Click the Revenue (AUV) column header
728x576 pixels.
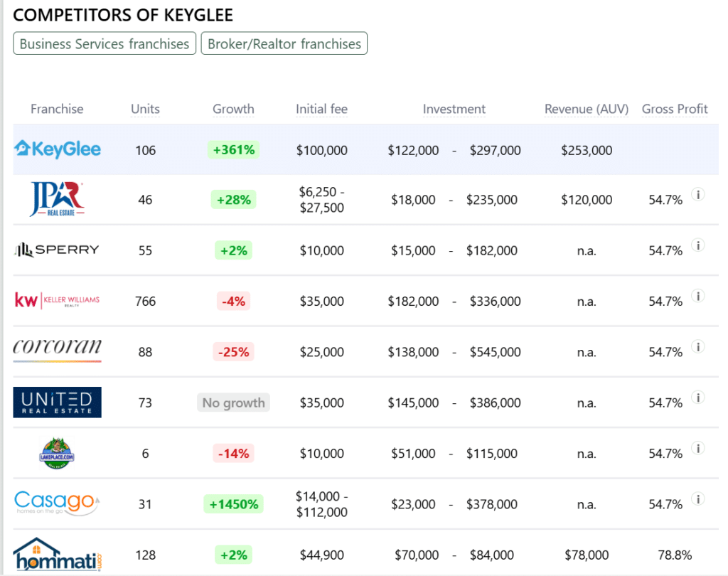587,109
